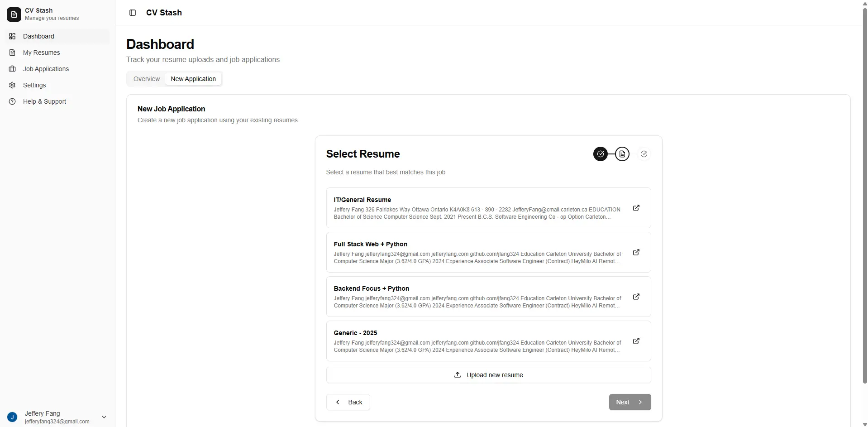Toggle the sidebar panel icon
The height and width of the screenshot is (427, 868).
point(133,13)
